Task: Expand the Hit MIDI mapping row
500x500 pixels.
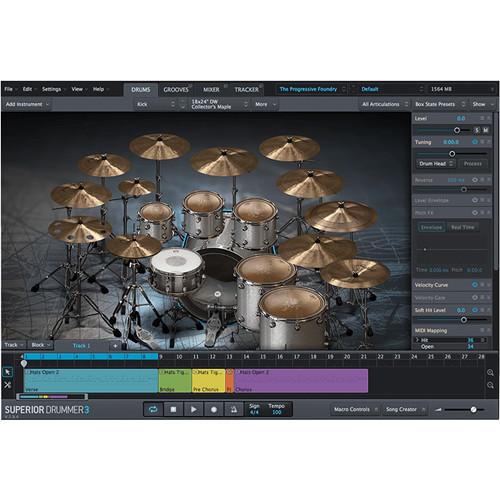Action: tap(417, 340)
